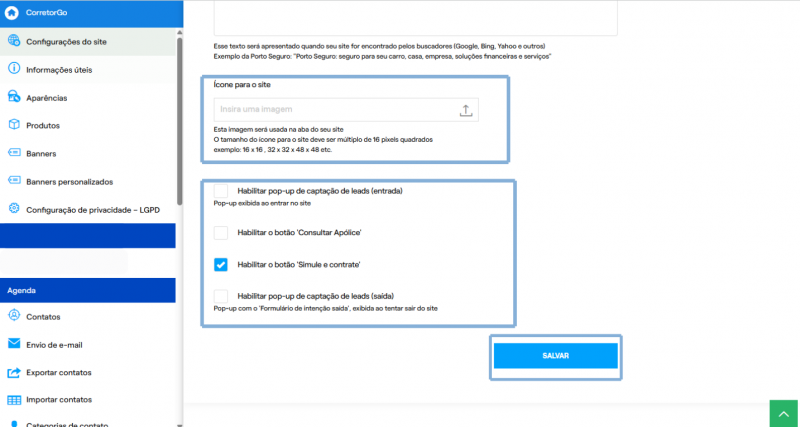Click the Importar contatos table icon
Viewport: 800px width, 427px height.
(14, 400)
